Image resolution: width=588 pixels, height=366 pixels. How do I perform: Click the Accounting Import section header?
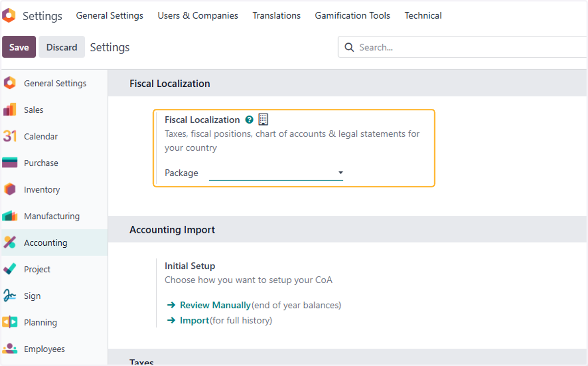click(172, 230)
